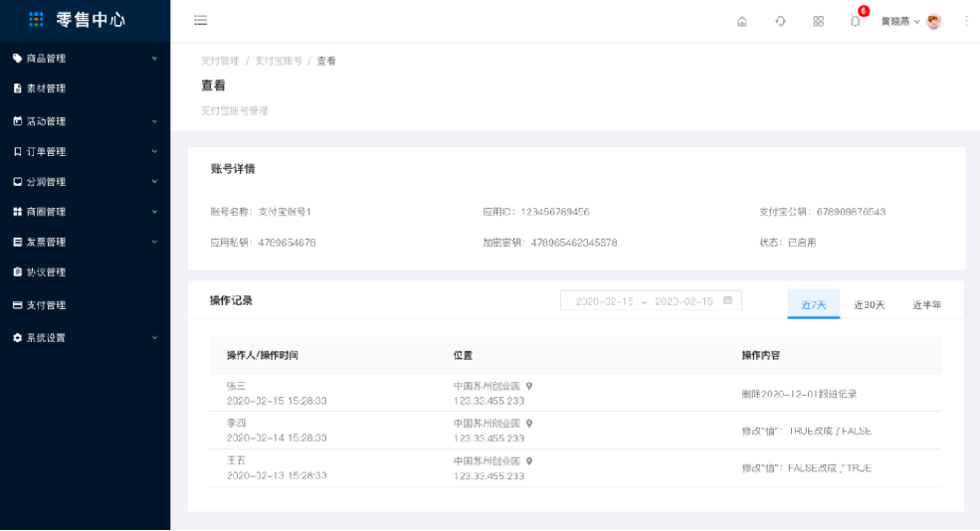Click the 操作内容 column header

761,355
